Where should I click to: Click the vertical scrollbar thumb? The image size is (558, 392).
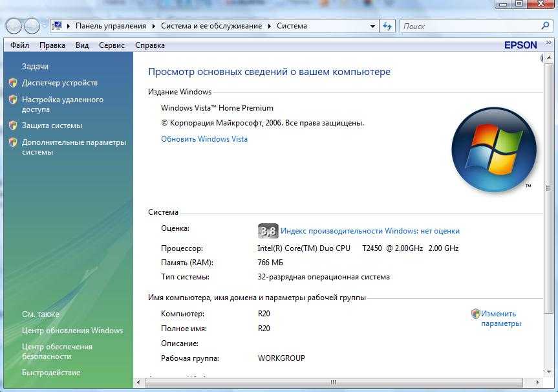tap(548, 188)
